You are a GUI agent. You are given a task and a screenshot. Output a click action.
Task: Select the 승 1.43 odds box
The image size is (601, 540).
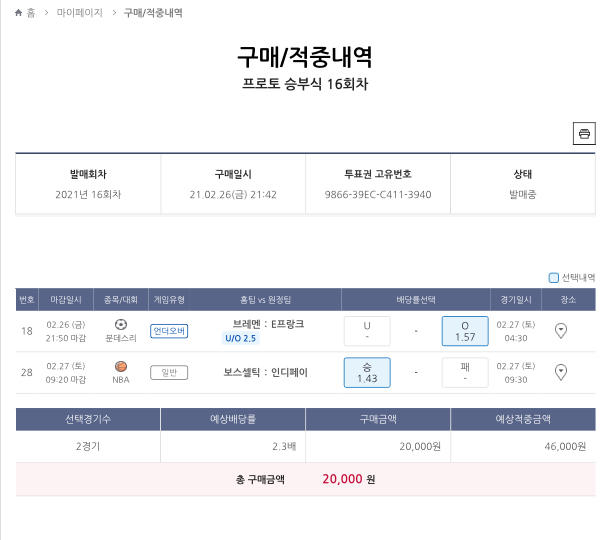367,372
